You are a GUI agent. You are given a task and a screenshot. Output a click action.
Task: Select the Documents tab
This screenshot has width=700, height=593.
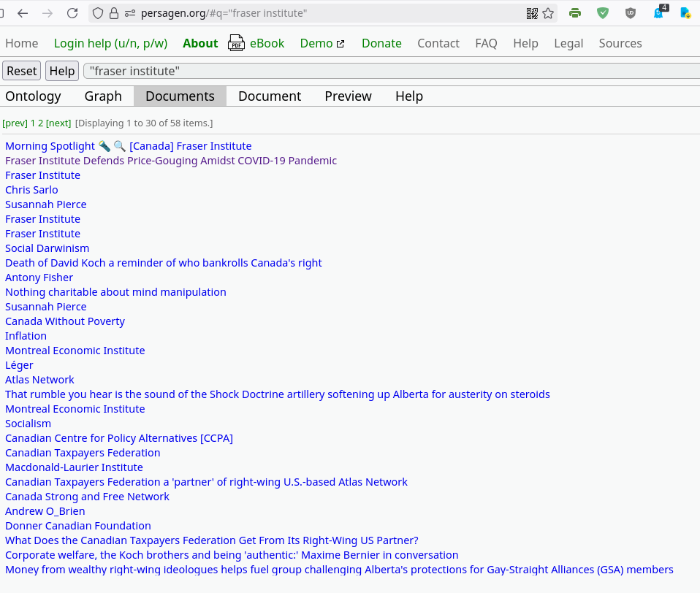click(x=180, y=96)
